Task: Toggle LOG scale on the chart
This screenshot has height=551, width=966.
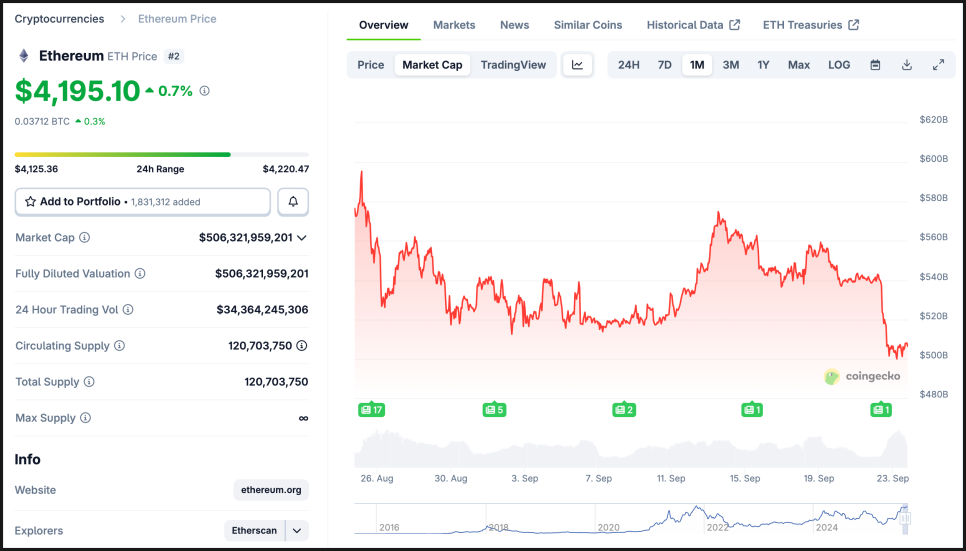Action: [839, 65]
